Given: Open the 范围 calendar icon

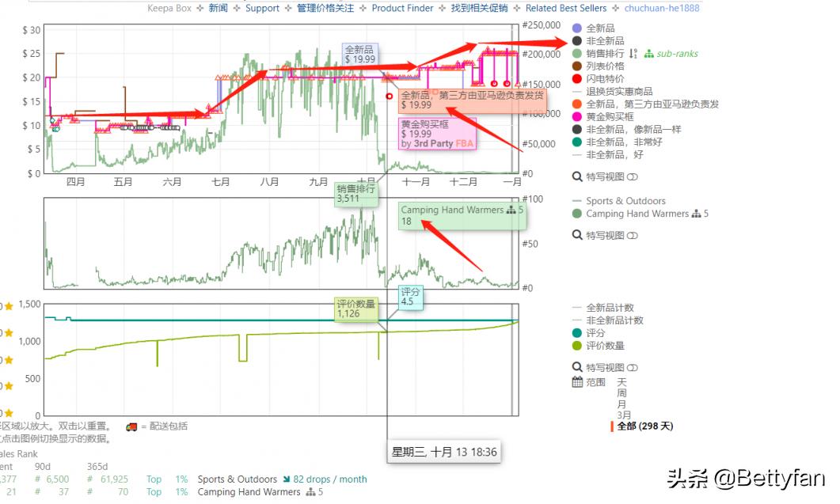Looking at the screenshot, I should coord(577,382).
